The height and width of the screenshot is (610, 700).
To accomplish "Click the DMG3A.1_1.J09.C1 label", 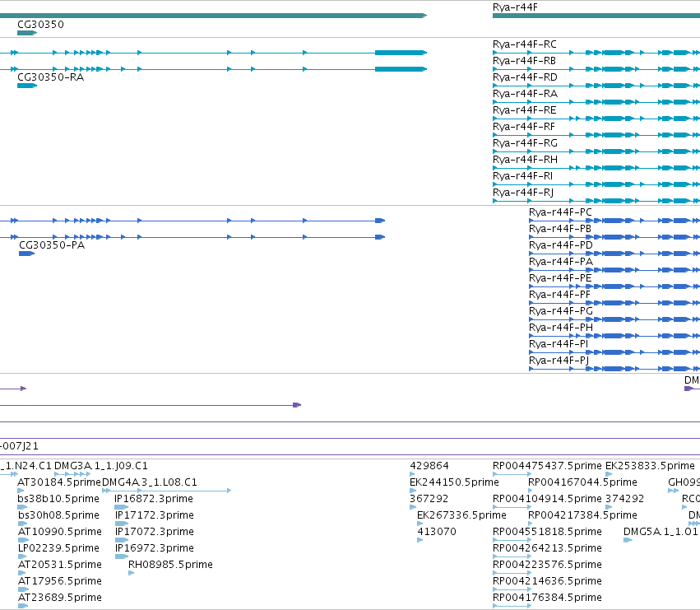I will point(101,466).
